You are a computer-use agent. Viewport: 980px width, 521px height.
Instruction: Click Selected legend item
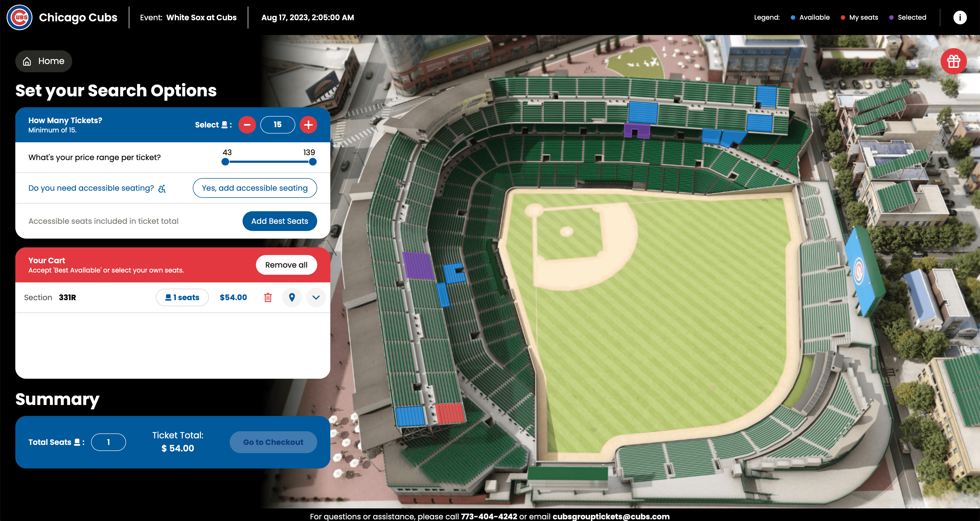[x=908, y=18]
